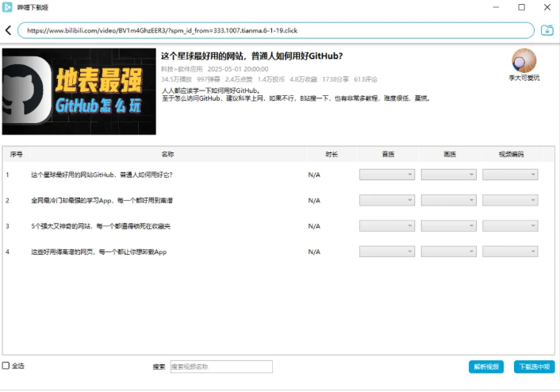
Task: Click the publish date 2025-05-01 20:00:00
Action: (x=238, y=69)
